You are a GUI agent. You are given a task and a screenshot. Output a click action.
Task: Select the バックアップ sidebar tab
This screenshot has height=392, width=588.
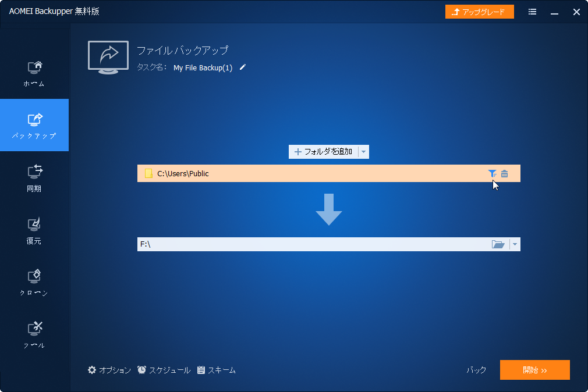34,125
